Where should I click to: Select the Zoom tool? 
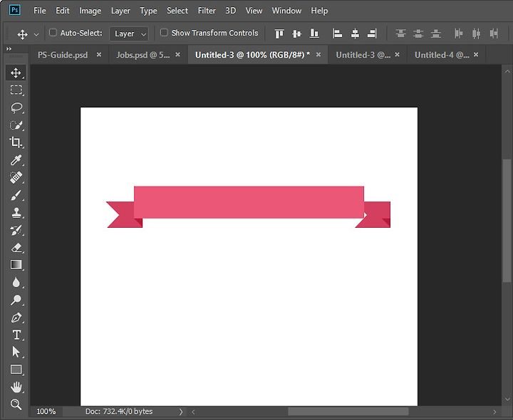(16, 404)
